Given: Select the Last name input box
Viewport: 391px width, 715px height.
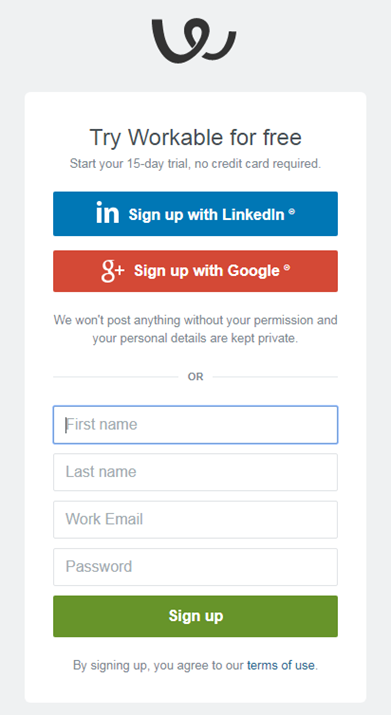Looking at the screenshot, I should coord(195,472).
